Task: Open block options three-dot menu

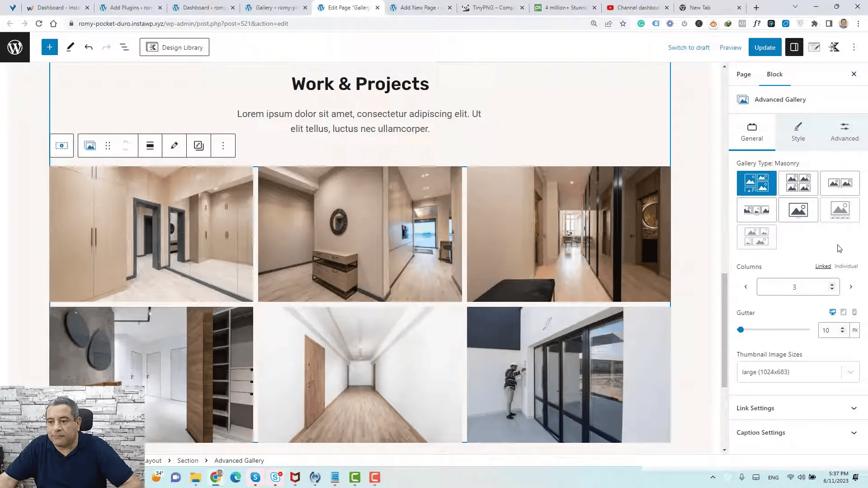Action: 223,145
